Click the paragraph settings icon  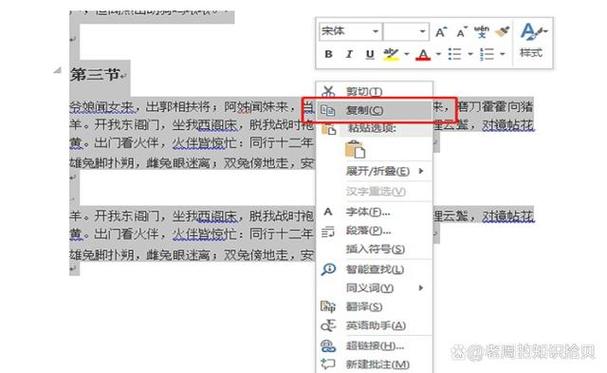pos(328,232)
